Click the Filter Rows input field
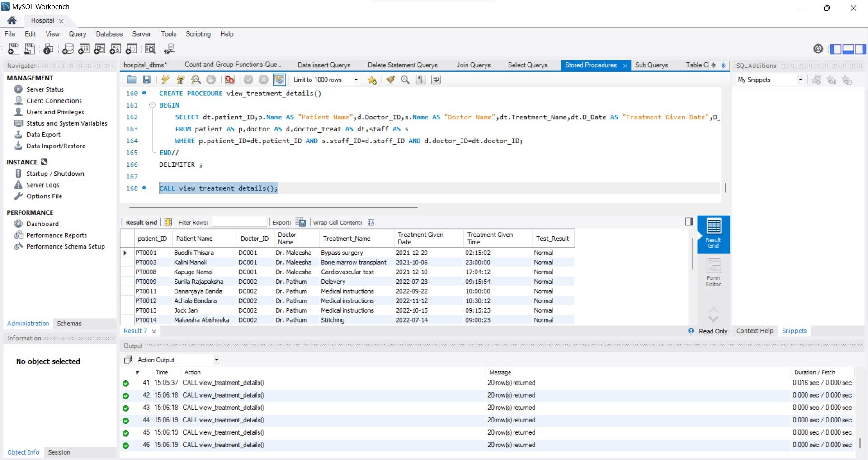Image resolution: width=868 pixels, height=460 pixels. (239, 222)
